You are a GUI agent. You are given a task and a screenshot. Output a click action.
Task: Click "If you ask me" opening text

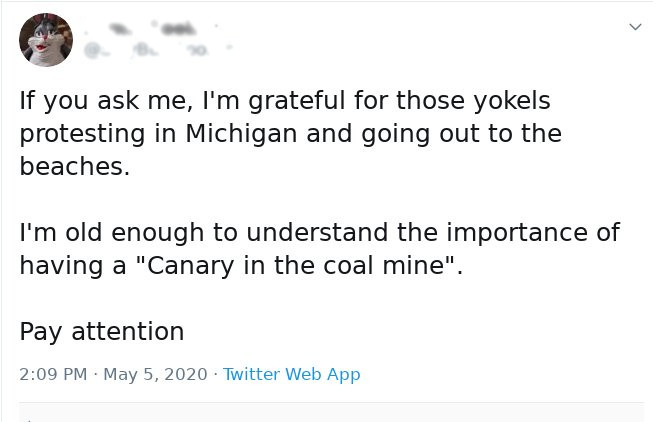[x=106, y=101]
